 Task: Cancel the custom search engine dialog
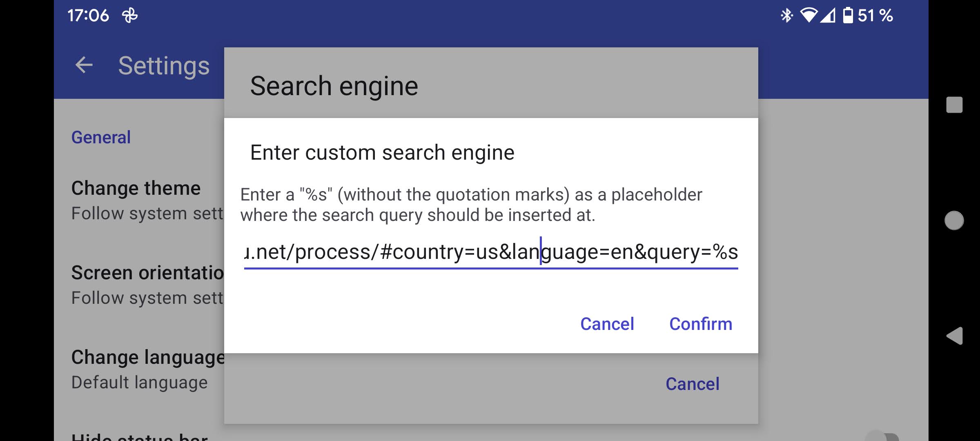(607, 324)
